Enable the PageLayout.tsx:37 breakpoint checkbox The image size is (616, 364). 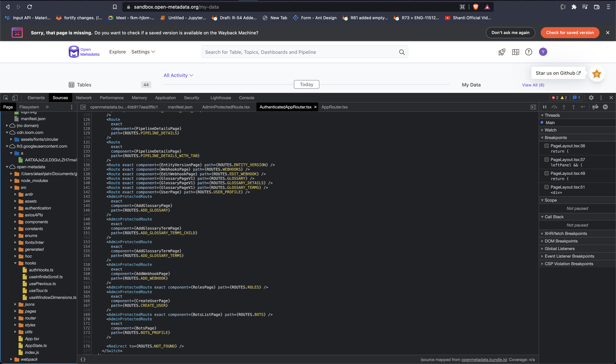click(547, 159)
